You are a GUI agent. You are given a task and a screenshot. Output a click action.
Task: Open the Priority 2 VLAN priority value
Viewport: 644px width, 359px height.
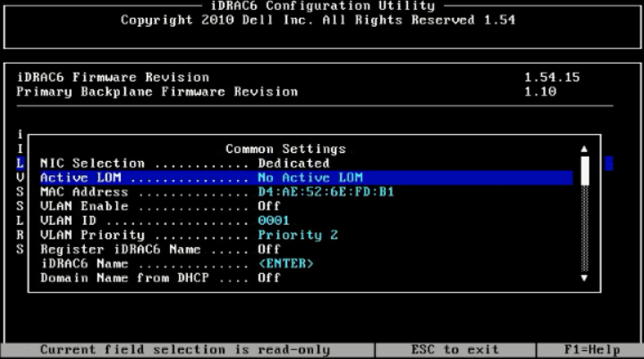(x=298, y=235)
